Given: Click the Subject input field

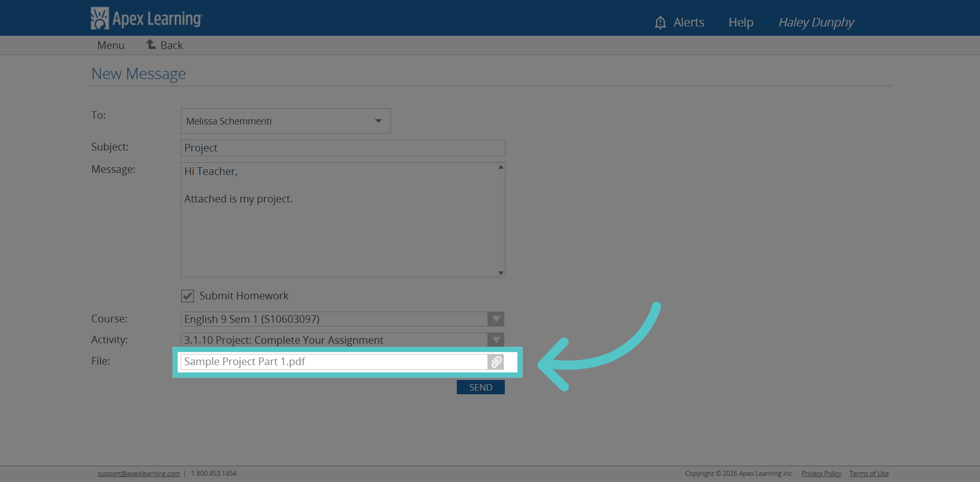Looking at the screenshot, I should (x=343, y=148).
